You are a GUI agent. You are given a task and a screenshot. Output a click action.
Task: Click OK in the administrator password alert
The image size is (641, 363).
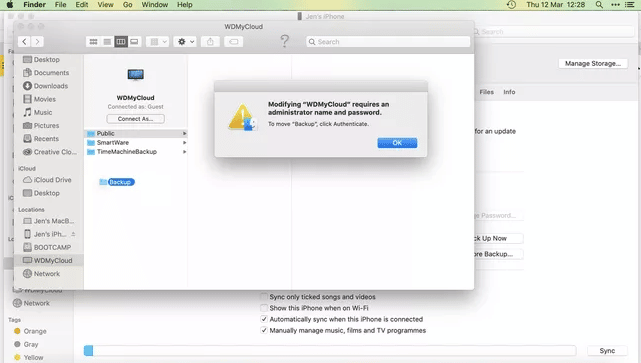pyautogui.click(x=397, y=143)
